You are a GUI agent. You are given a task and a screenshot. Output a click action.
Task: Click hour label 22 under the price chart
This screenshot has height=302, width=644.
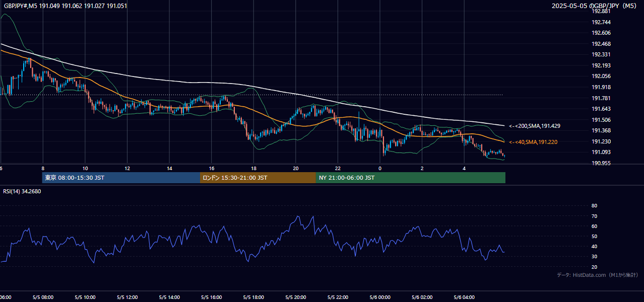pyautogui.click(x=338, y=168)
